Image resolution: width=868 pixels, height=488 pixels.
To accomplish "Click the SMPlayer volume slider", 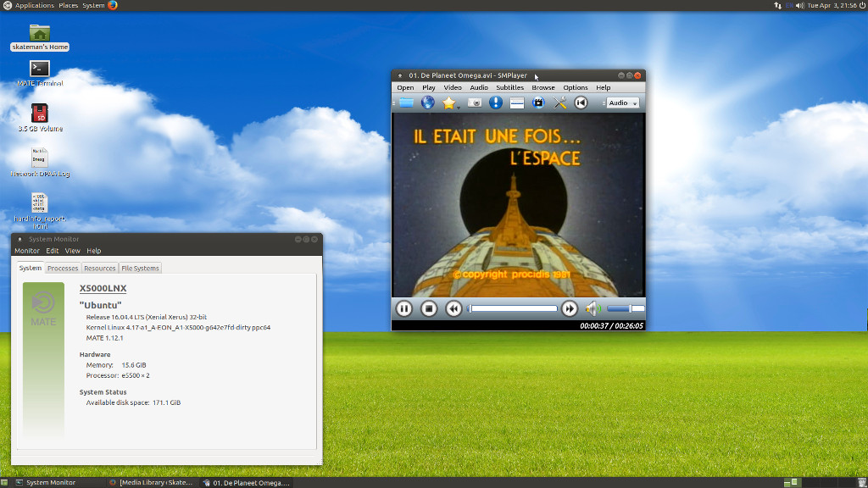I will [626, 308].
